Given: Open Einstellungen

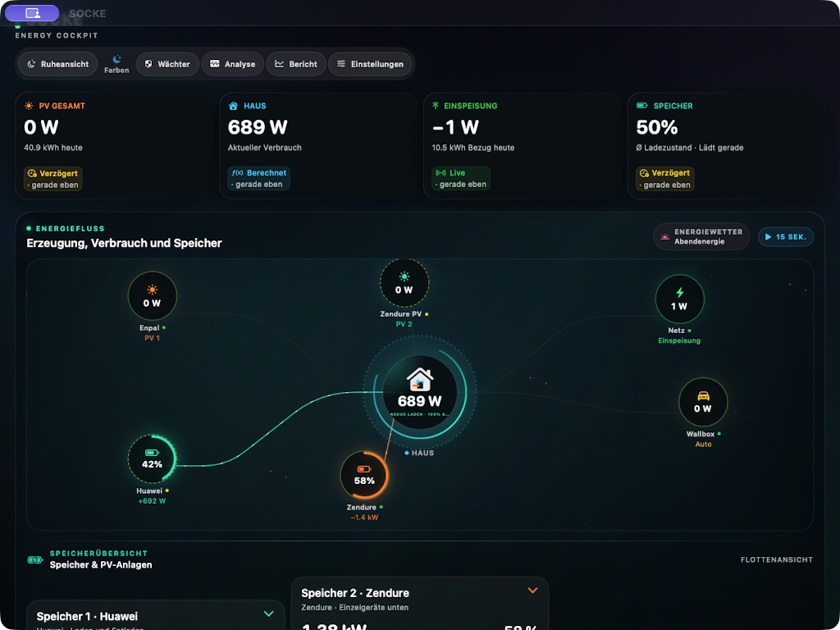Looking at the screenshot, I should 370,64.
